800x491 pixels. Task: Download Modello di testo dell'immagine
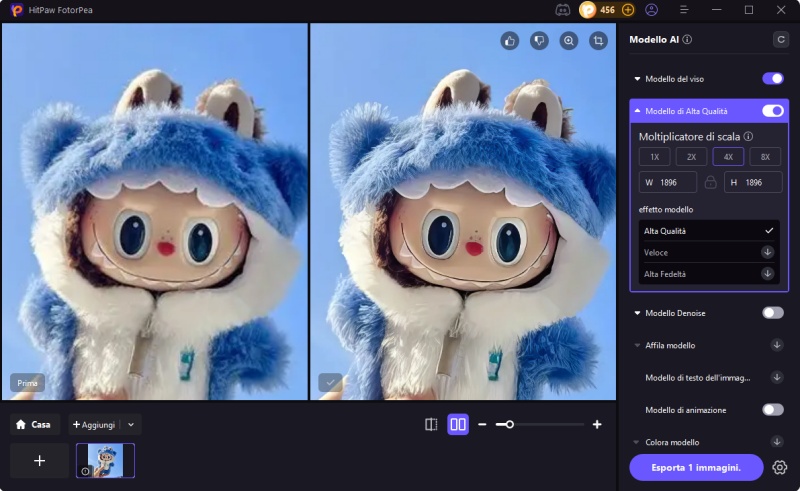(777, 377)
